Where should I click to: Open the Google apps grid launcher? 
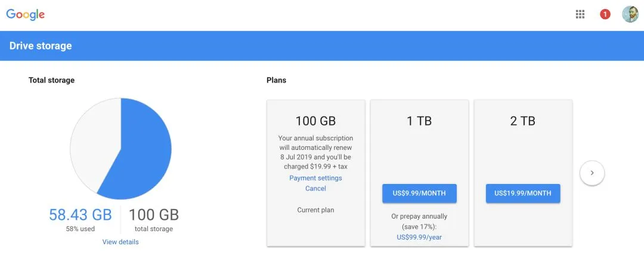[x=580, y=14]
